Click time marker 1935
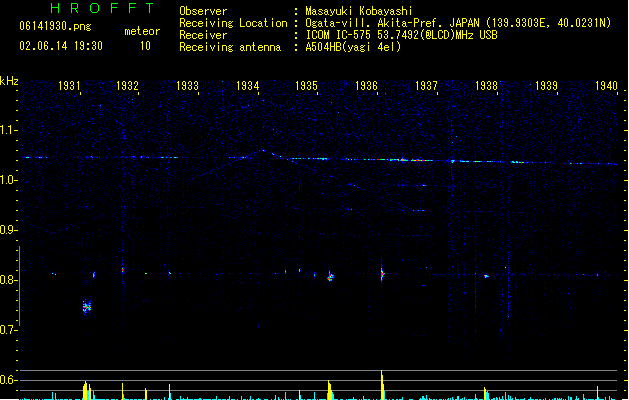Image resolution: width=629 pixels, height=400 pixels. [x=306, y=85]
